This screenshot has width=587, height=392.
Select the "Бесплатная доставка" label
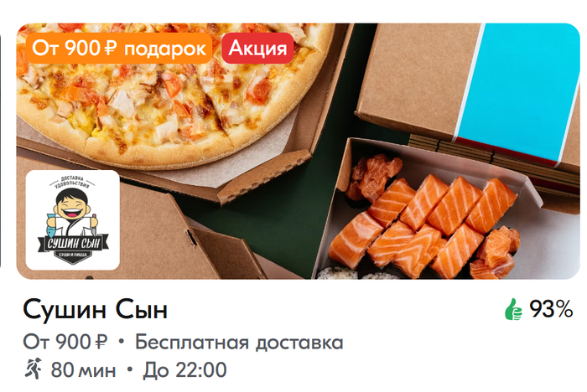click(239, 343)
